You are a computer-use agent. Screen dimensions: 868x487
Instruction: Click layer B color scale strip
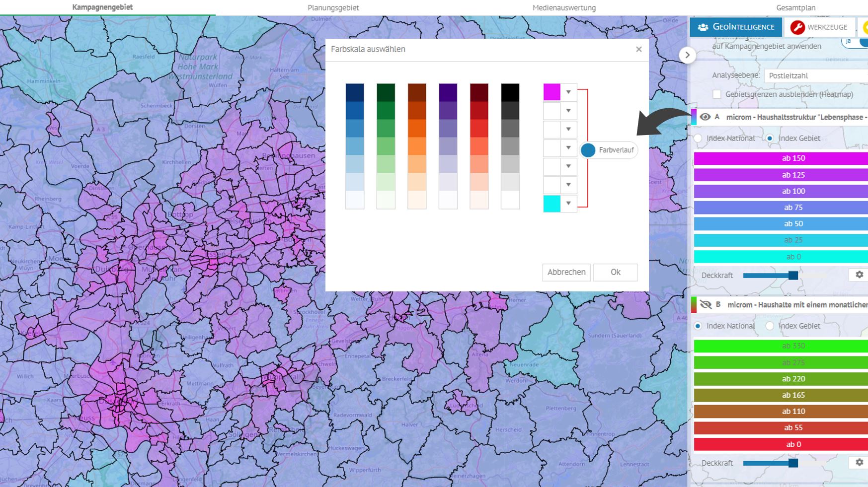(x=694, y=305)
